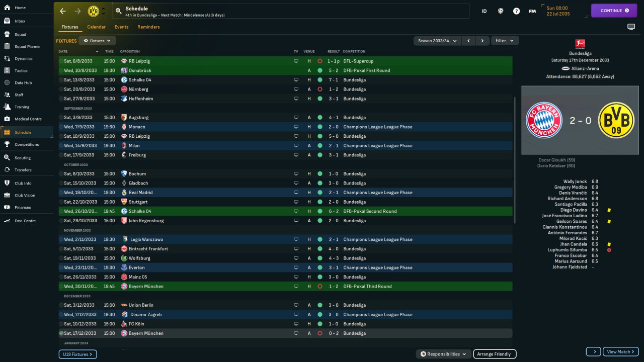Open the Season 2033/34 dropdown

[437, 41]
